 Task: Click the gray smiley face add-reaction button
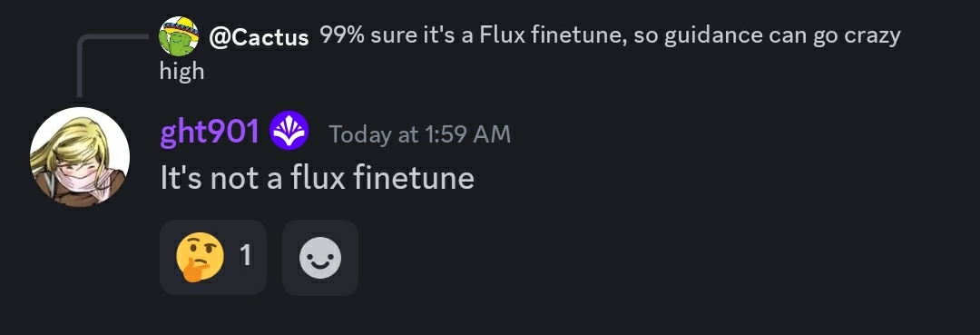(320, 258)
